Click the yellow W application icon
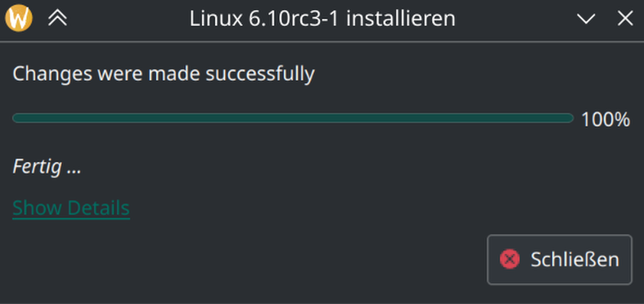Viewport: 644px width, 304px height. coord(19,18)
